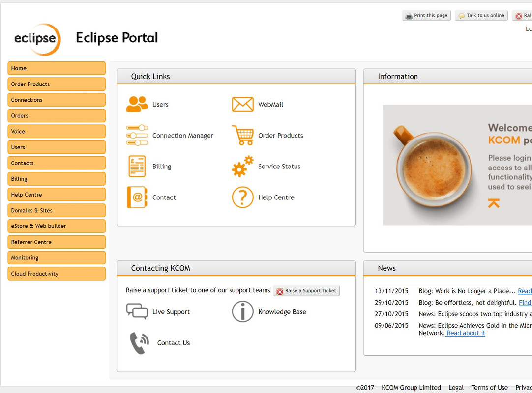Open Connection Manager sliders icon

[x=137, y=135]
